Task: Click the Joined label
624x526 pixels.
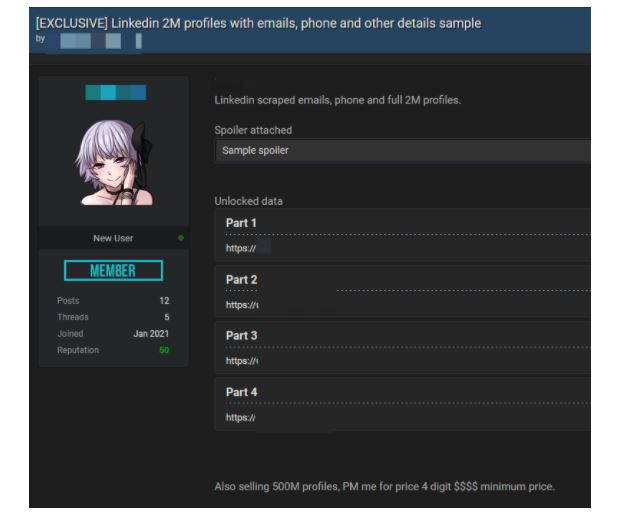Action: [70, 334]
